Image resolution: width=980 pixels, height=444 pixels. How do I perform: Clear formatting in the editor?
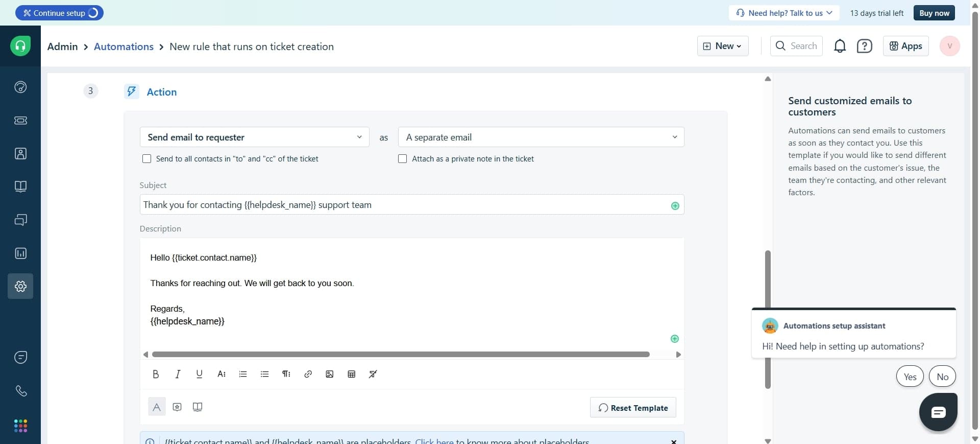[373, 374]
